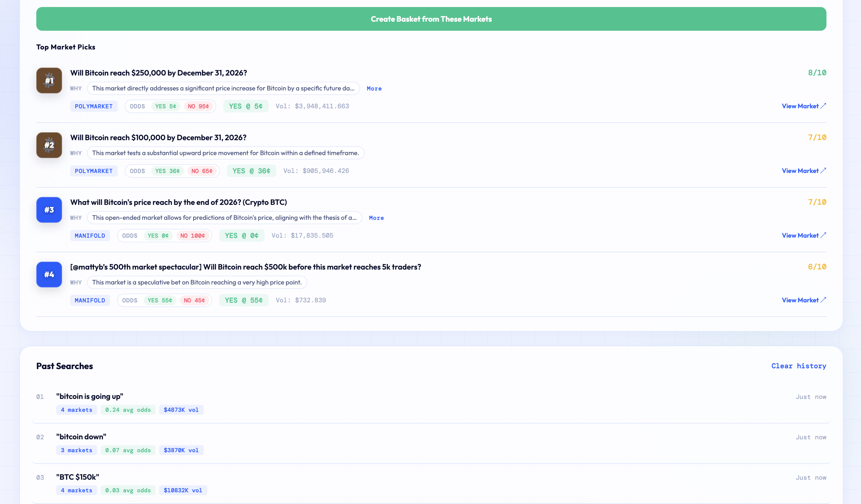The image size is (861, 504).
Task: Click the blue #3 rank badge
Action: click(49, 210)
